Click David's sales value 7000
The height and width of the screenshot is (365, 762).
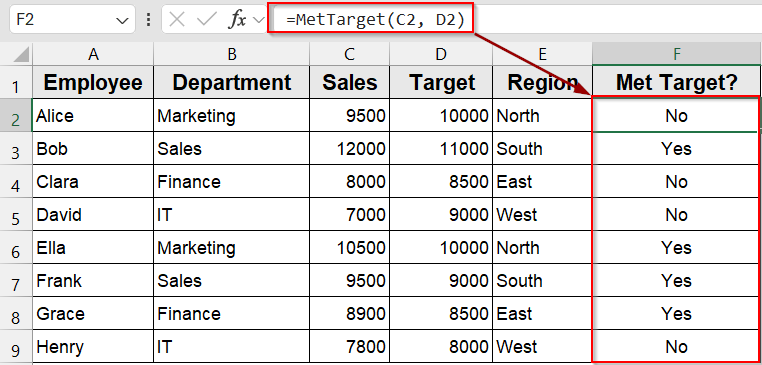click(x=349, y=215)
